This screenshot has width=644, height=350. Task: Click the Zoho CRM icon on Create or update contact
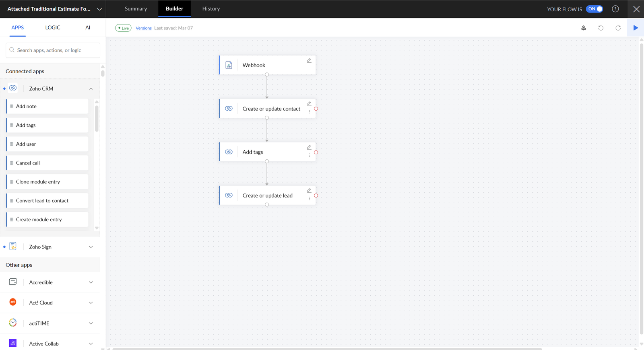[229, 109]
